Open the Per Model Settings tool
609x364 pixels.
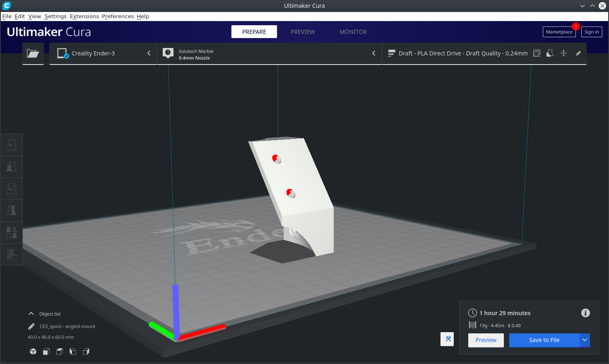pos(12,232)
